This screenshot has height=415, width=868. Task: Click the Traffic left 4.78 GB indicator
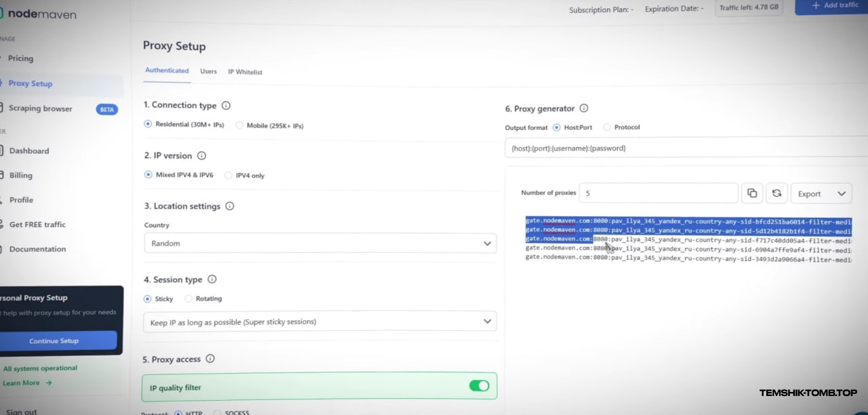coord(749,8)
